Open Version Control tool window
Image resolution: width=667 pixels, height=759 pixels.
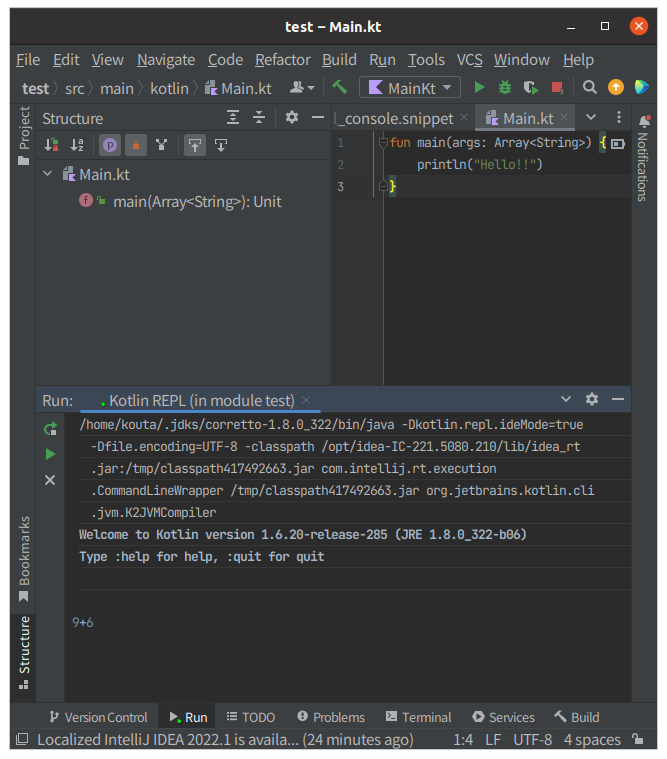pos(99,717)
